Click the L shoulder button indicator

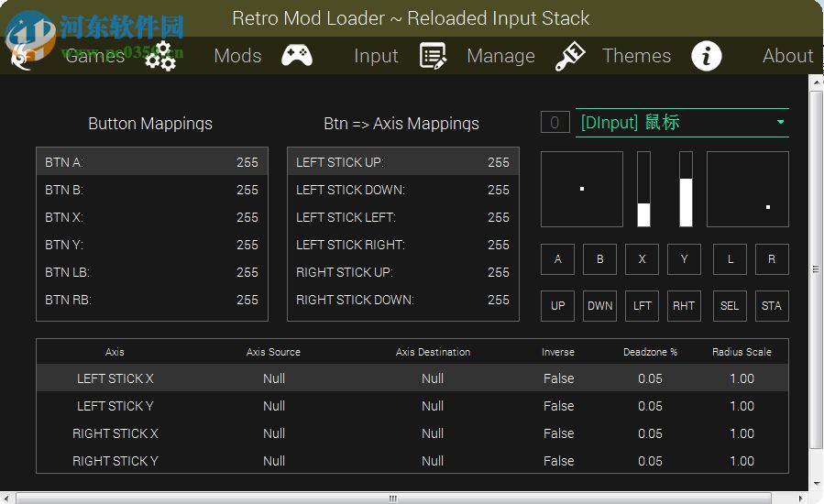coord(730,259)
